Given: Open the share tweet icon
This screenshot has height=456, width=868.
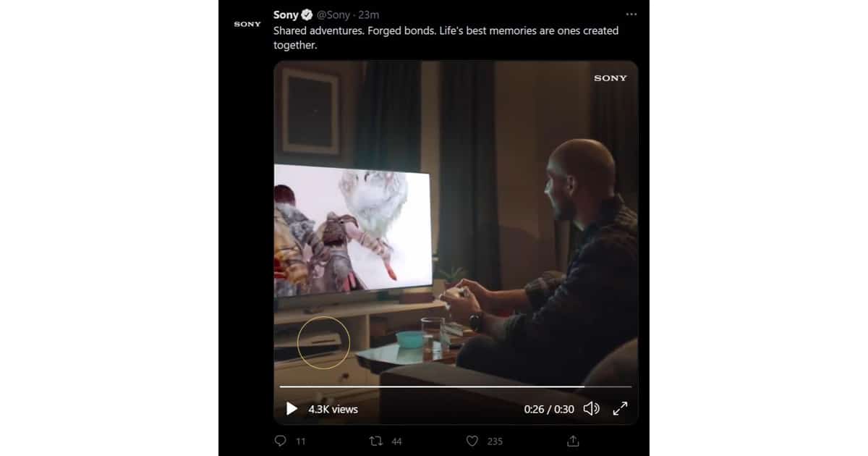Looking at the screenshot, I should coord(573,441).
